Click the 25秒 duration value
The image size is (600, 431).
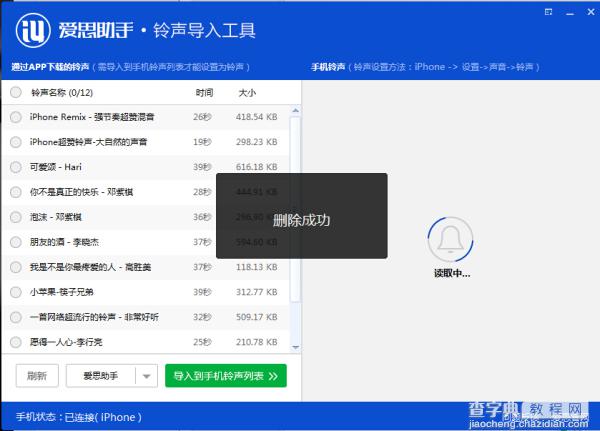coord(202,342)
